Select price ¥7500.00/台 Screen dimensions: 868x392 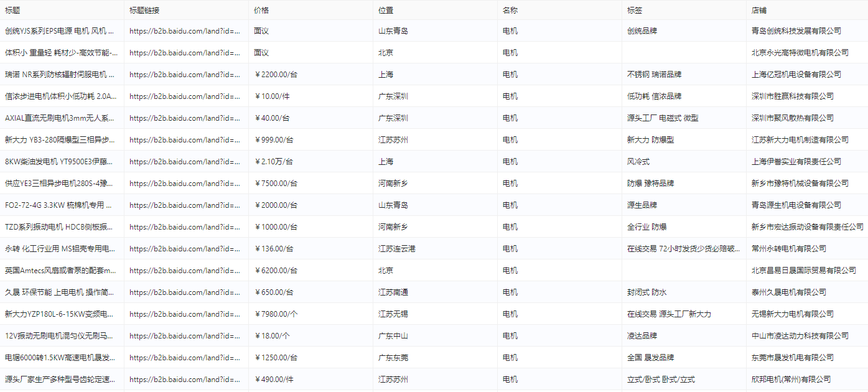(x=276, y=184)
